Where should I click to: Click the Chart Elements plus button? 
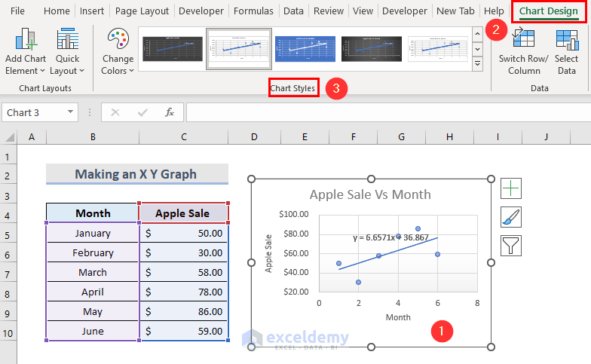[510, 188]
